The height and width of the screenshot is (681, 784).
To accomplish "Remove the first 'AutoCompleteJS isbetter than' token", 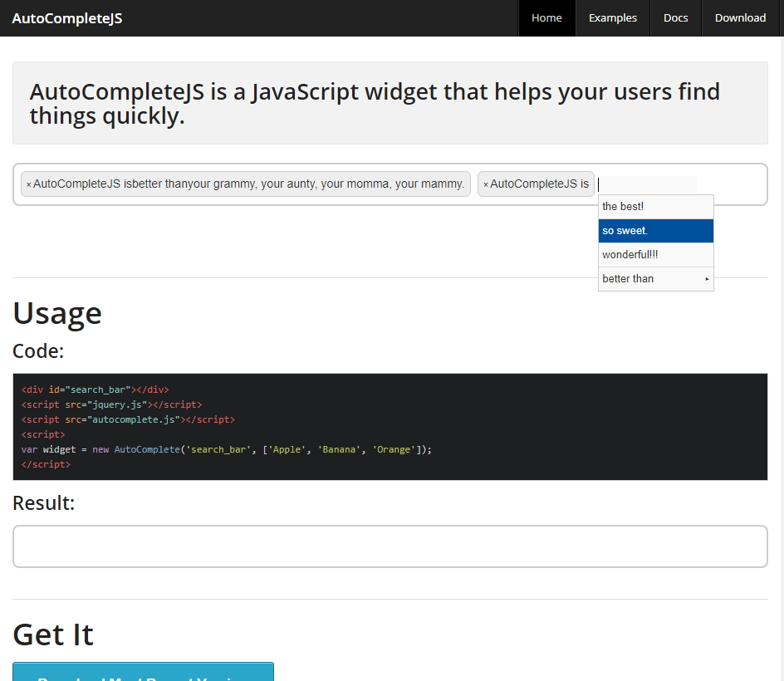I will 29,184.
